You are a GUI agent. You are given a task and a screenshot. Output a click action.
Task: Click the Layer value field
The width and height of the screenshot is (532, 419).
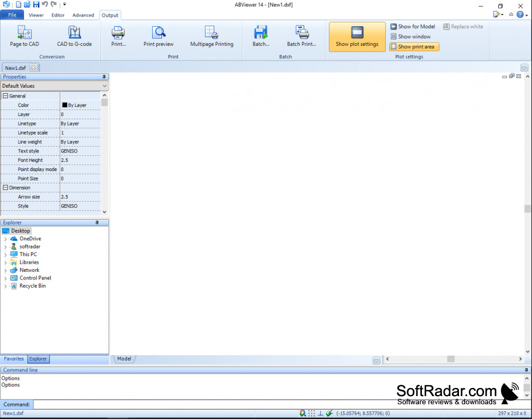point(81,114)
